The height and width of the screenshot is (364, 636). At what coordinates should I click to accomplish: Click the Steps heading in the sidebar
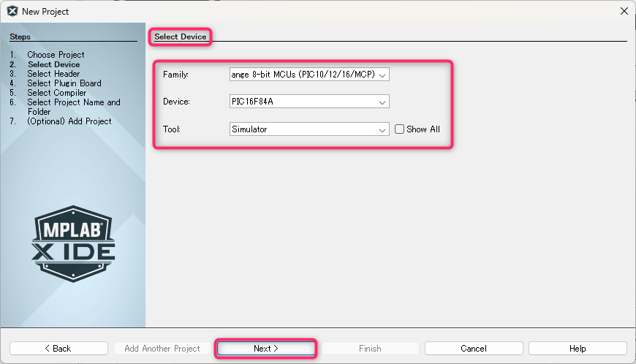[20, 37]
